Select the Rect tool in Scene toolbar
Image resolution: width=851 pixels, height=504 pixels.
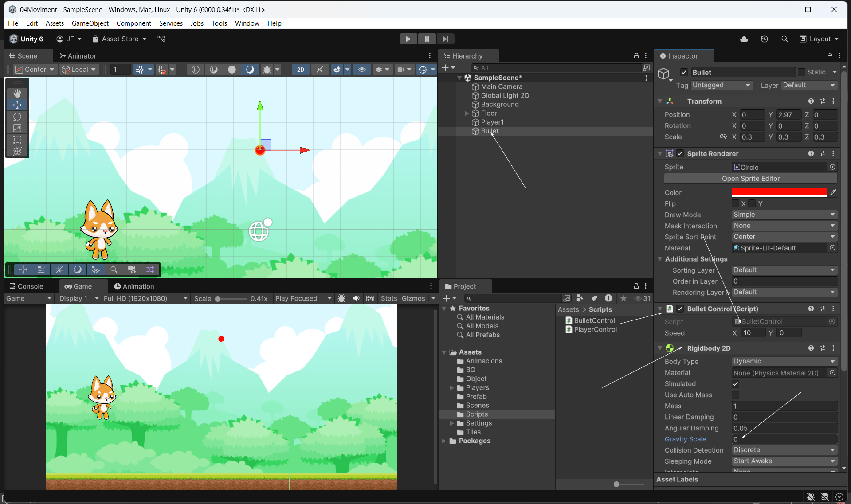(17, 140)
